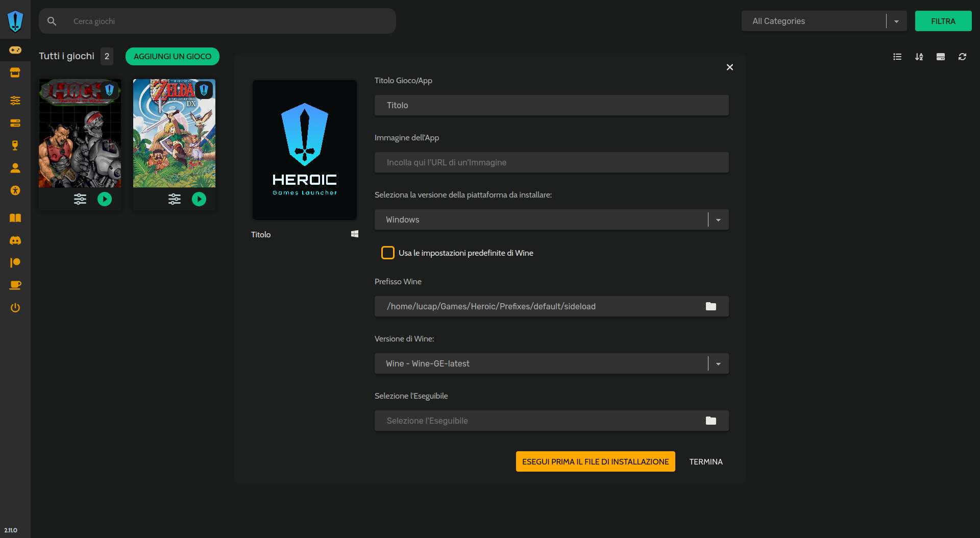Open settings sliders for the Hack game card
The image size is (980, 538).
(x=80, y=199)
